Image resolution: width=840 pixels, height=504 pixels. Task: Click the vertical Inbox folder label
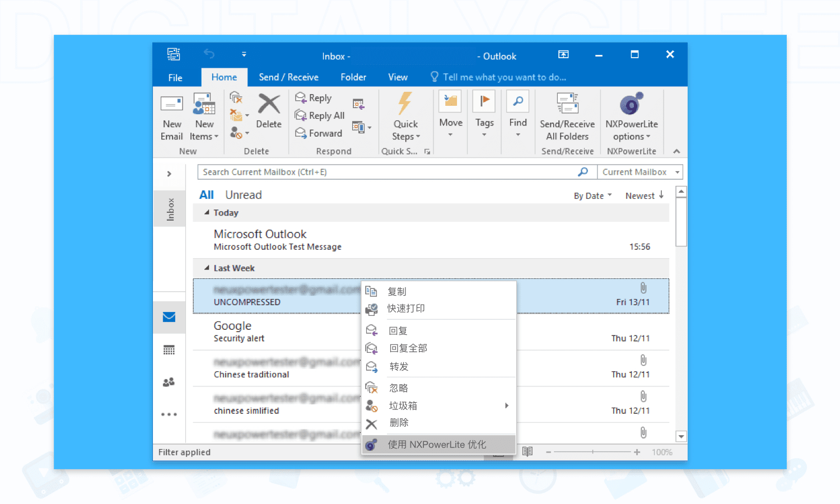coord(170,209)
